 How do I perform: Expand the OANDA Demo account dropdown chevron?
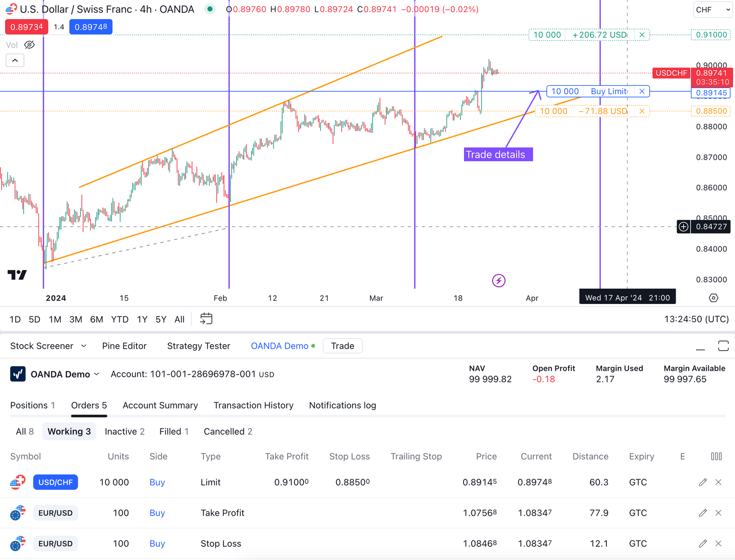pyautogui.click(x=97, y=374)
